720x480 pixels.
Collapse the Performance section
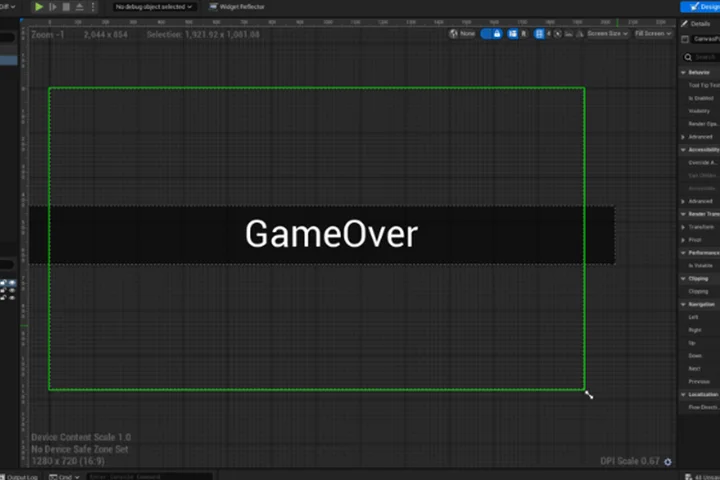[683, 253]
